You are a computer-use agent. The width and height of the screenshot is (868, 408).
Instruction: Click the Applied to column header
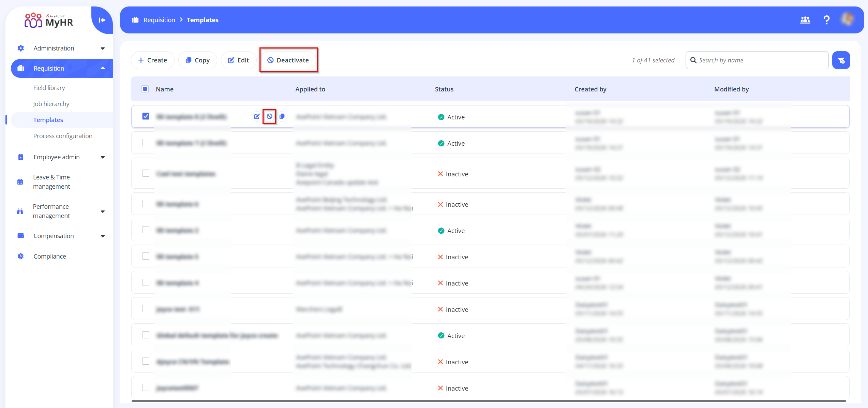click(310, 89)
